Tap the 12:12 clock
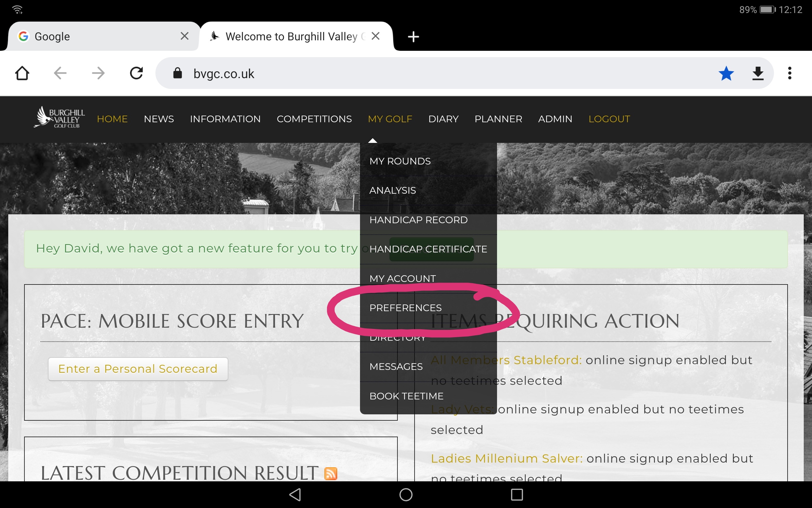This screenshot has height=508, width=812. click(790, 10)
